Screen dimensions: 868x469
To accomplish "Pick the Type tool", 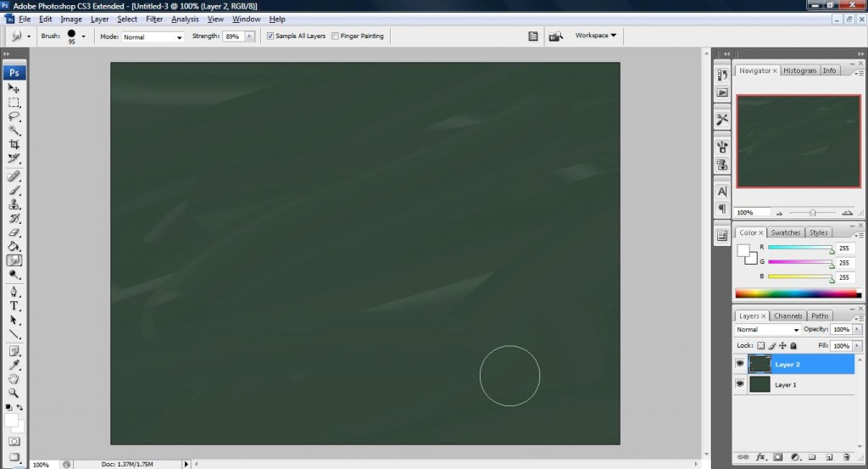I will pos(14,305).
